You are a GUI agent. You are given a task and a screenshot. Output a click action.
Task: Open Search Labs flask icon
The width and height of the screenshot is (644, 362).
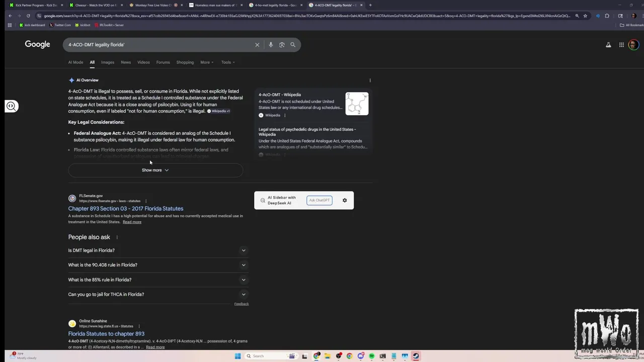tap(608, 45)
